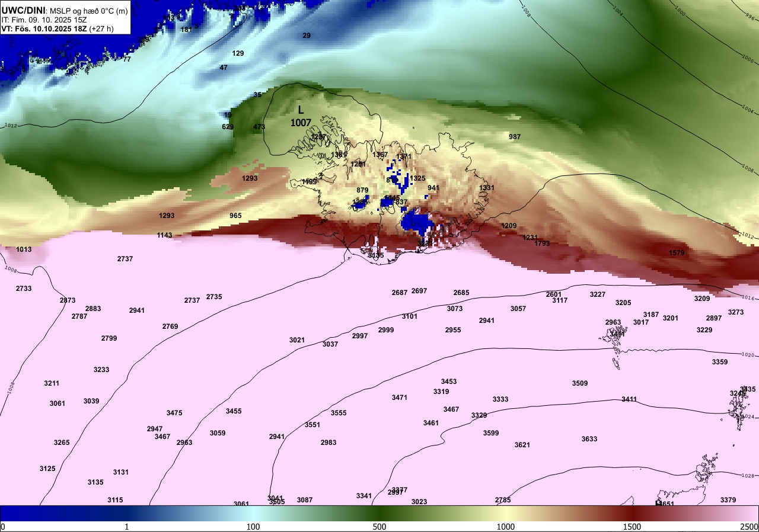Click the height value 3379
Screen dimensions: 759x532
coord(728,500)
